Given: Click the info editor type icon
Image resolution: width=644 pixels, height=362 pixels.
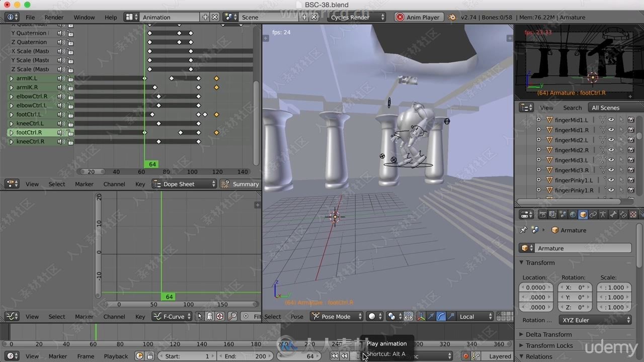Looking at the screenshot, I should pyautogui.click(x=12, y=17).
